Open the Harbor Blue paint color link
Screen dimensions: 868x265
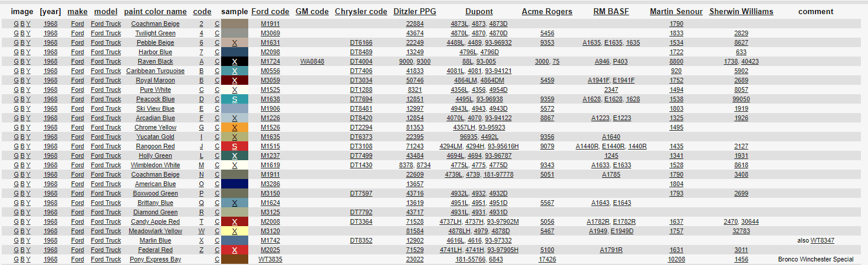pos(155,52)
